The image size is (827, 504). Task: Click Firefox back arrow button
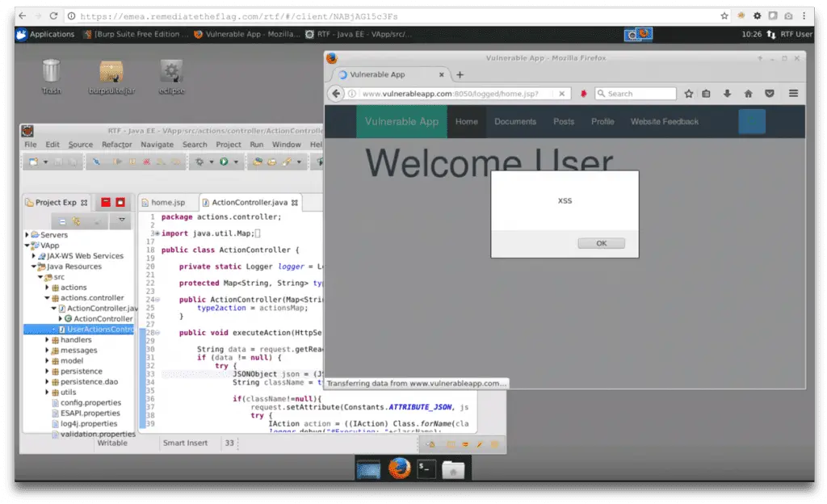336,94
